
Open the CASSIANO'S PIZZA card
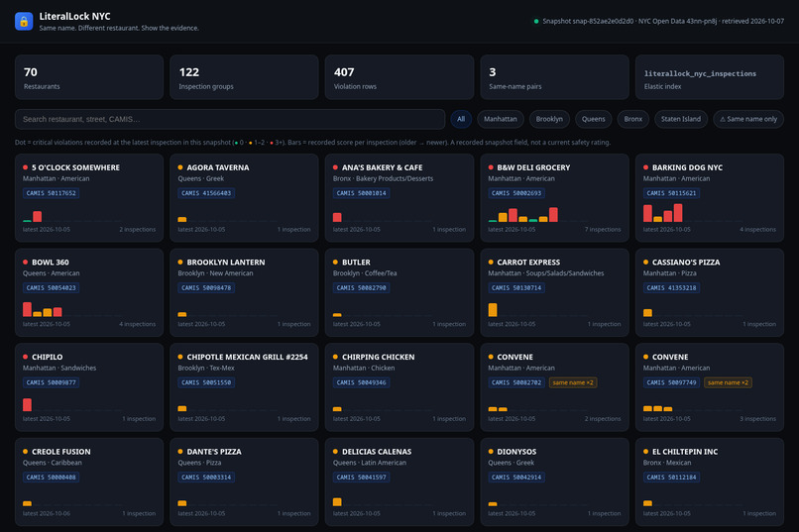click(710, 292)
